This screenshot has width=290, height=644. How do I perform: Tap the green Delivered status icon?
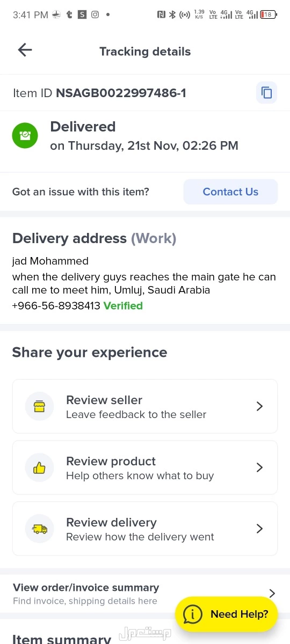coord(25,136)
